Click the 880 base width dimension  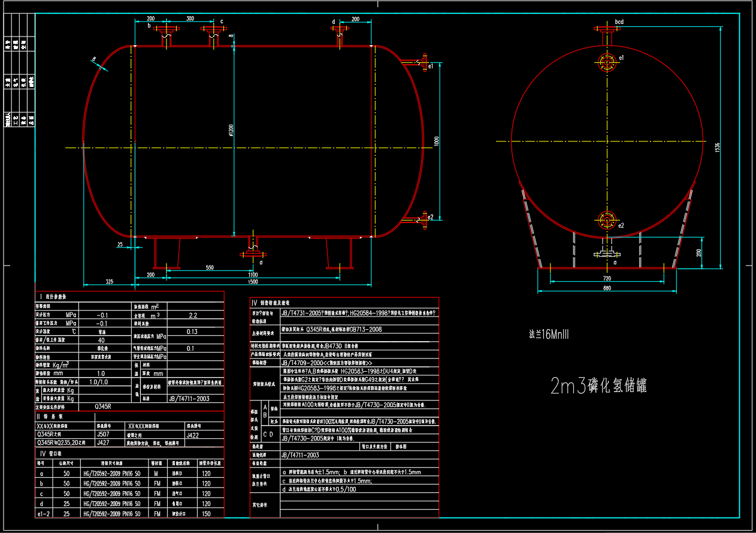(606, 288)
